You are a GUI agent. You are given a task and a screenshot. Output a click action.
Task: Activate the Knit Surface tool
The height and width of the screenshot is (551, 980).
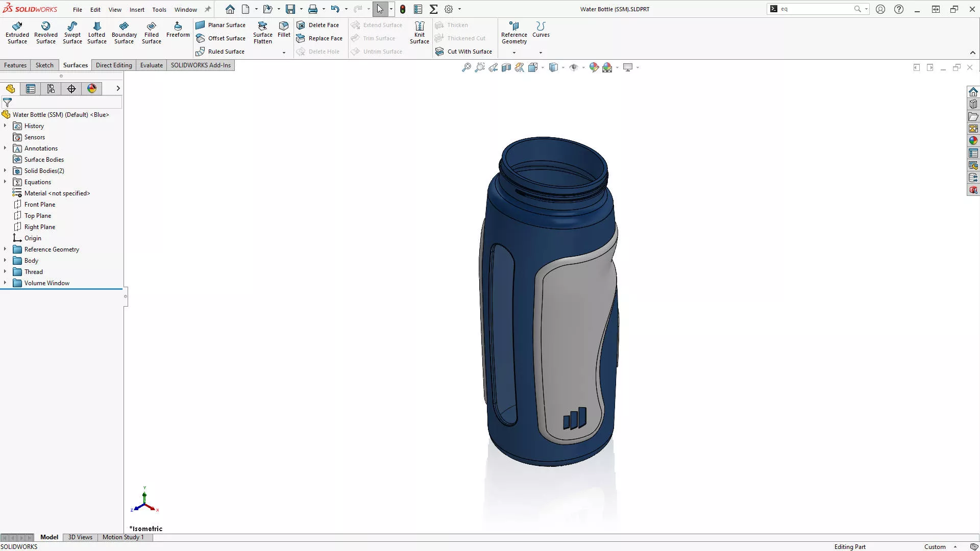(x=419, y=32)
